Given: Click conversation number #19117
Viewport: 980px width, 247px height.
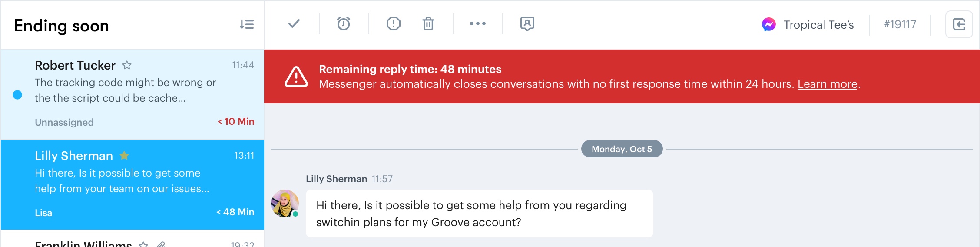Looking at the screenshot, I should click(x=900, y=24).
